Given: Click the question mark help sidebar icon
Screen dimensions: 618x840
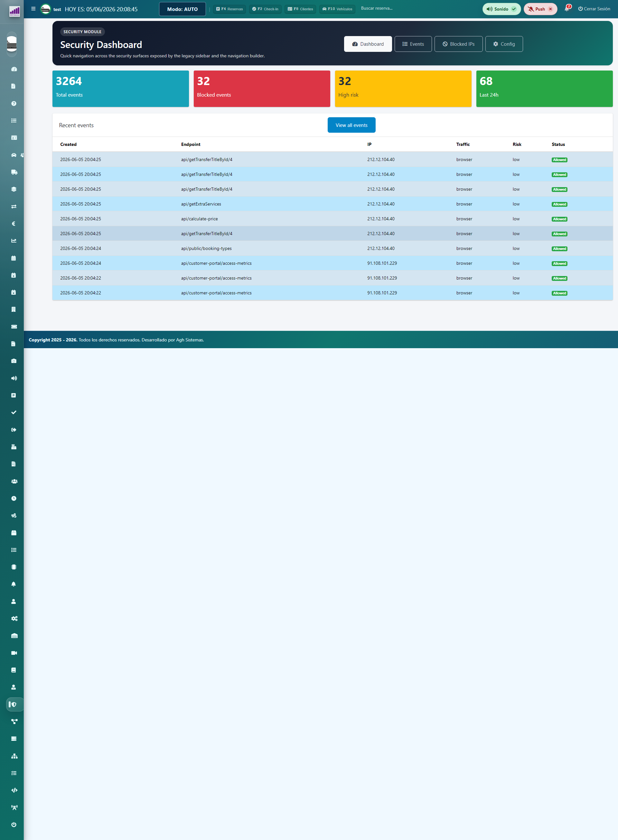Looking at the screenshot, I should pos(14,103).
